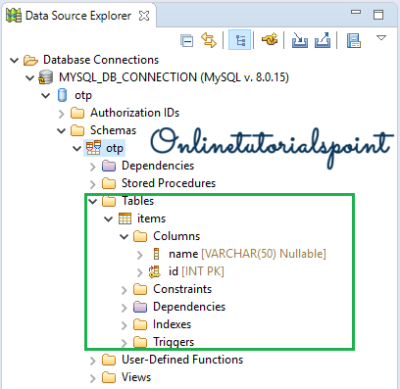400x389 pixels.
Task: Select the Constraints label
Action: click(x=182, y=289)
